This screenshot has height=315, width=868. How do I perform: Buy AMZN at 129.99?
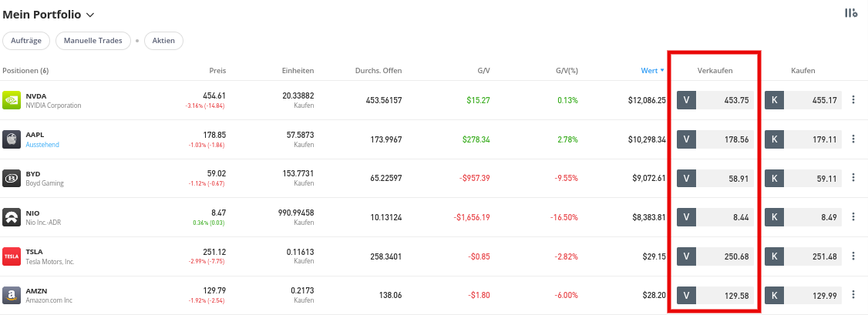click(x=803, y=296)
